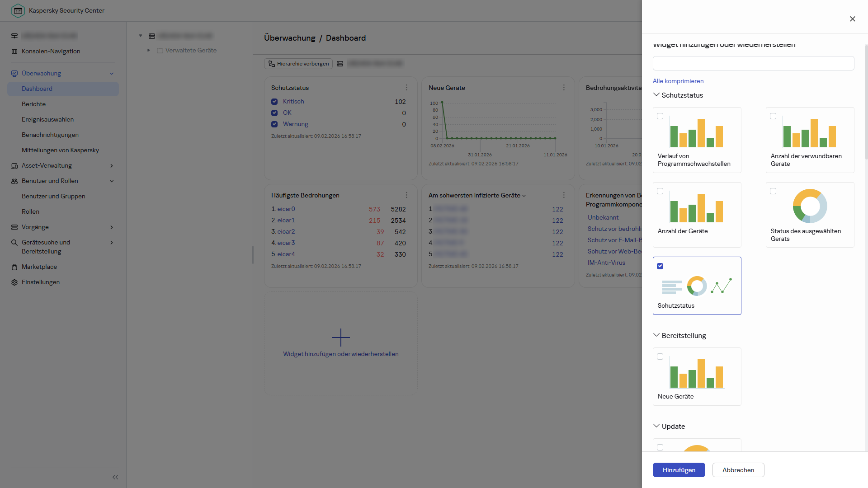Click the widget search input field

[x=753, y=63]
